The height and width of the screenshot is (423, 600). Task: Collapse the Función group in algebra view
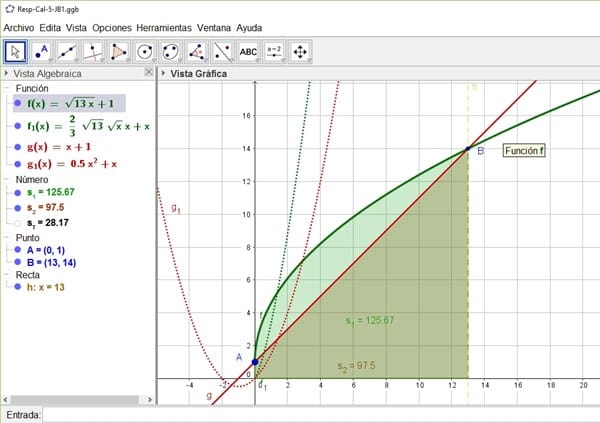(9, 89)
